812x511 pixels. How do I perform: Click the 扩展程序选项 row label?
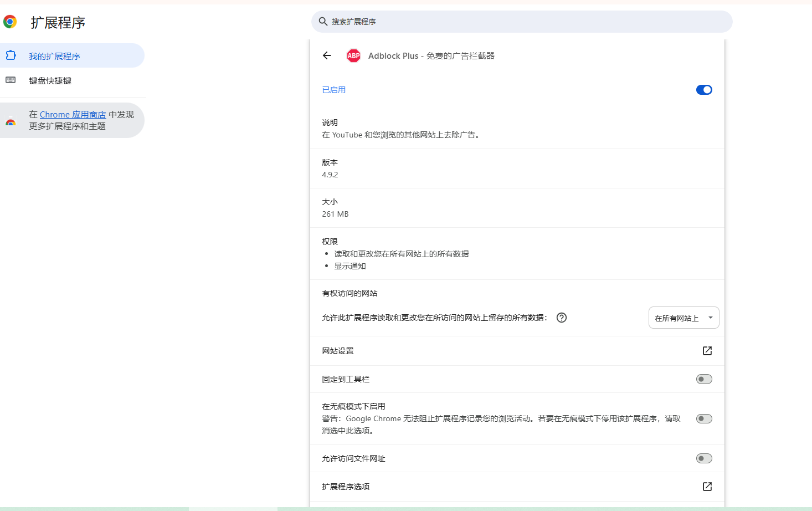pyautogui.click(x=346, y=487)
